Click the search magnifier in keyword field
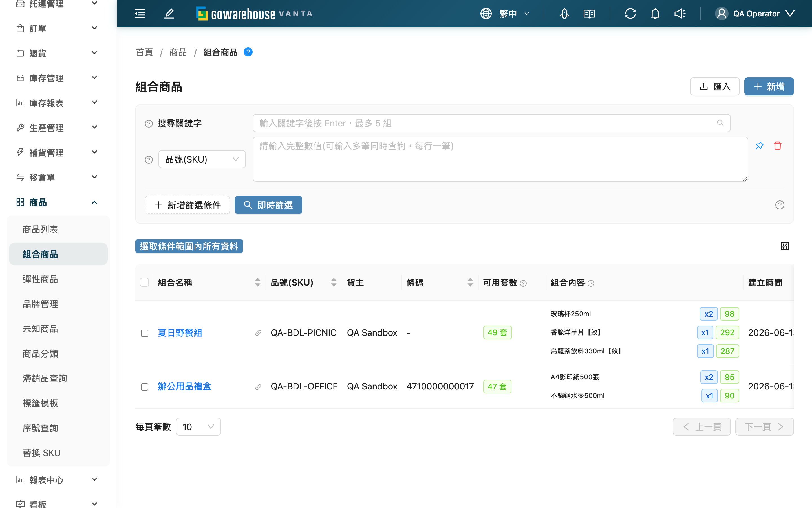812x508 pixels. click(x=720, y=123)
